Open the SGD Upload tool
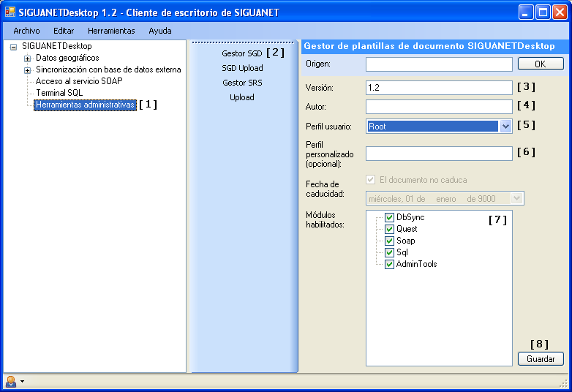 tap(242, 68)
